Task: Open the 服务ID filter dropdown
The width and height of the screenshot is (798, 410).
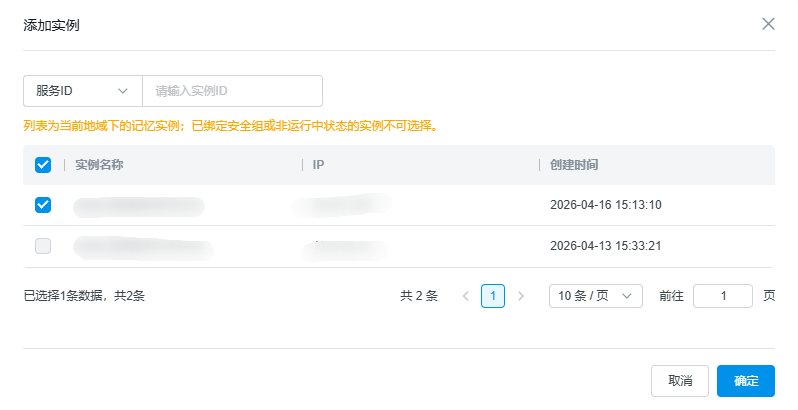Action: (82, 91)
